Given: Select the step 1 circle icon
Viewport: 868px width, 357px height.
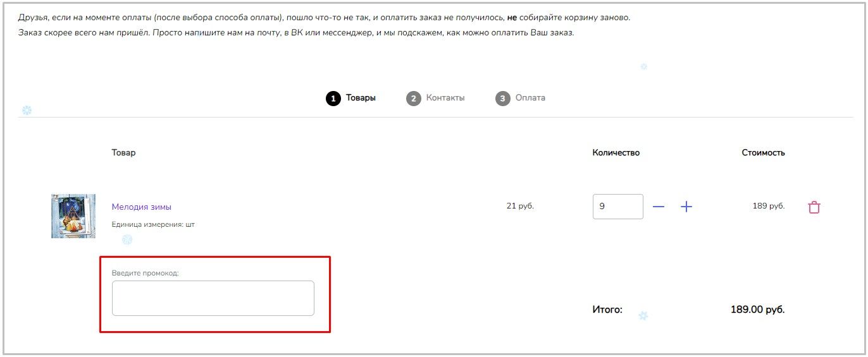Looking at the screenshot, I should coord(333,99).
